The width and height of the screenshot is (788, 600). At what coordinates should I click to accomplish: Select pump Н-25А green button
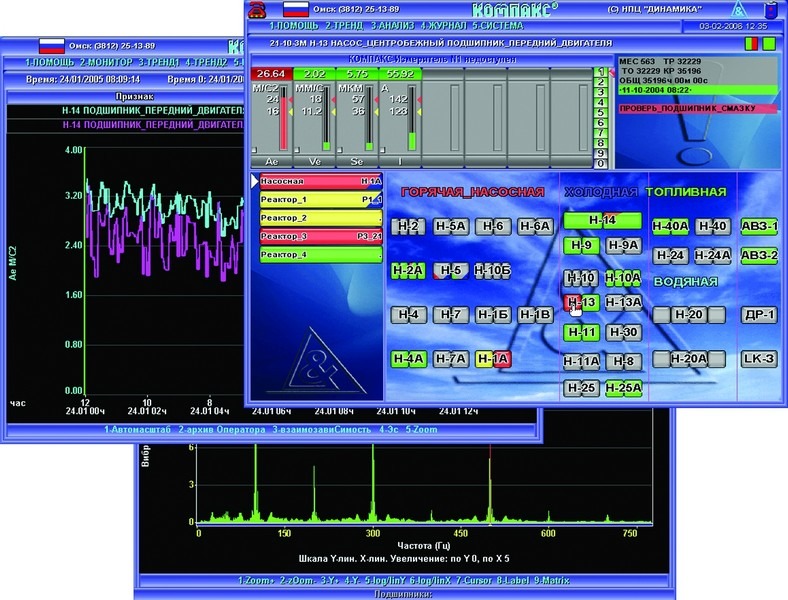623,388
